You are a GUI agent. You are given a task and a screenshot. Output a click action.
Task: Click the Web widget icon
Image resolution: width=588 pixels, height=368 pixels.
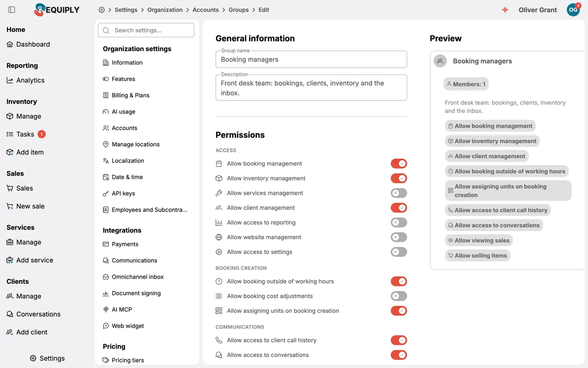pyautogui.click(x=106, y=326)
